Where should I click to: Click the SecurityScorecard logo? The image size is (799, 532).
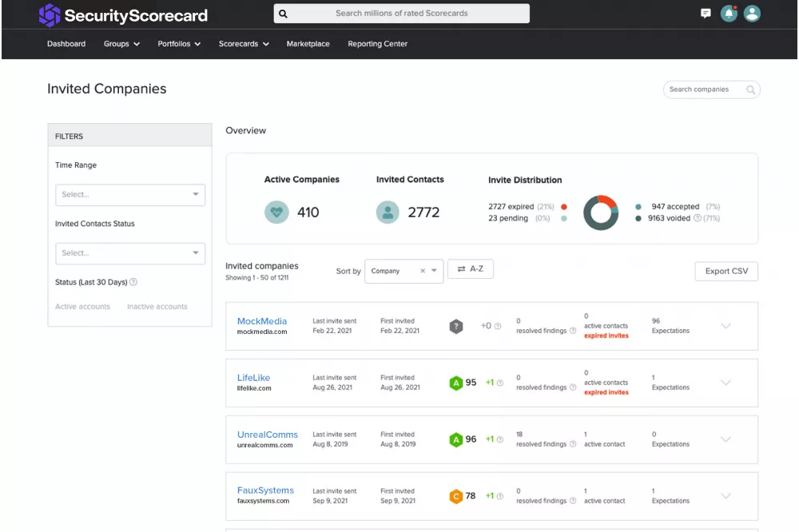point(123,14)
